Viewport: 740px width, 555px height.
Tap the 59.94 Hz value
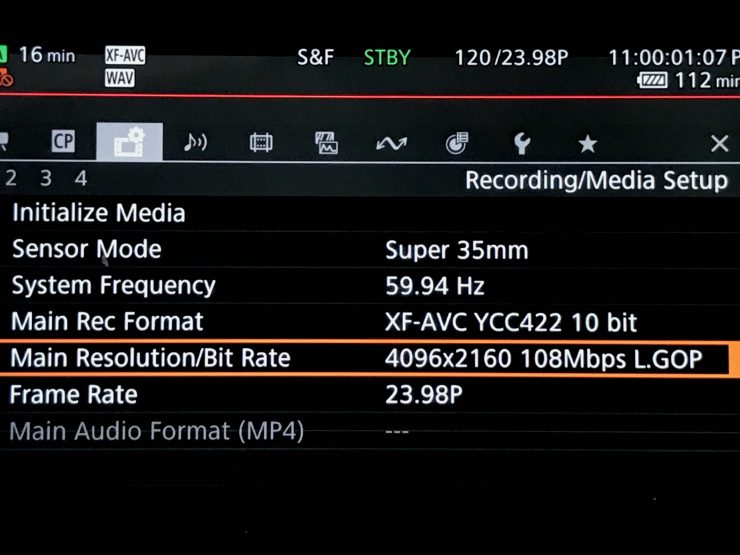[x=435, y=286]
